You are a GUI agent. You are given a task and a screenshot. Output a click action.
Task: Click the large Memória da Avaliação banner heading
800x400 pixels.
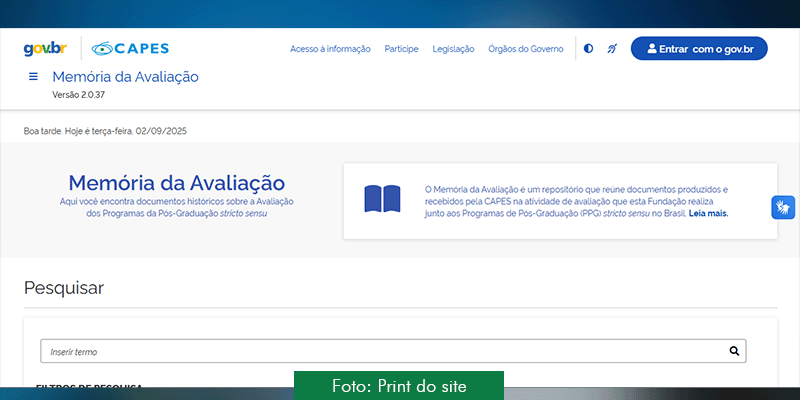(176, 183)
